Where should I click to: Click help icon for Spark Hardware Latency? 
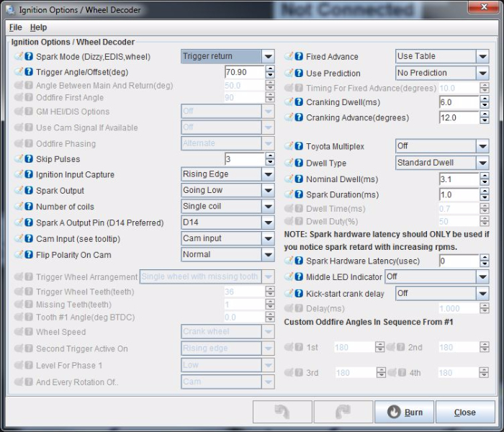pyautogui.click(x=299, y=261)
